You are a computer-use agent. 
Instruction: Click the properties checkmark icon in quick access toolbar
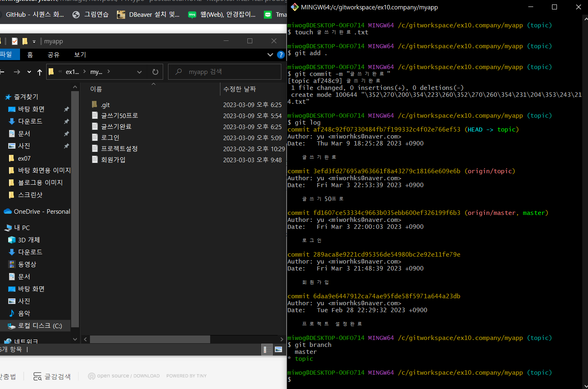(x=15, y=41)
